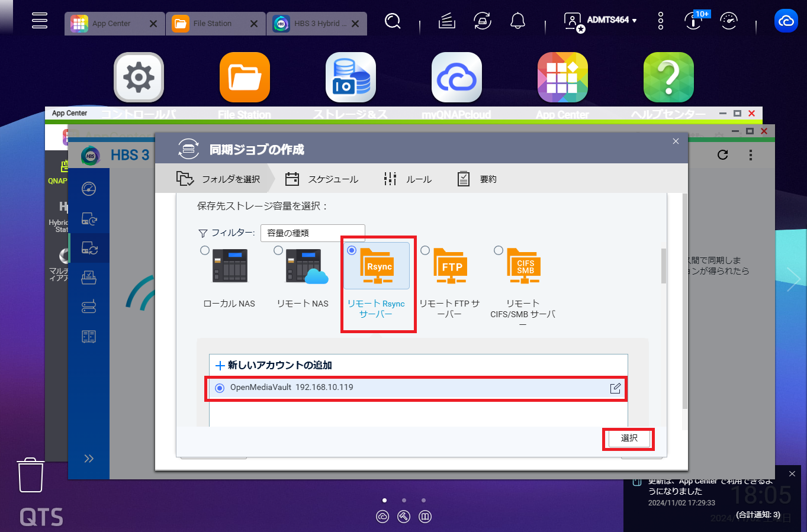Viewport: 807px width, 532px height.
Task: Open the Control Panel gear desktop icon
Action: (x=139, y=77)
